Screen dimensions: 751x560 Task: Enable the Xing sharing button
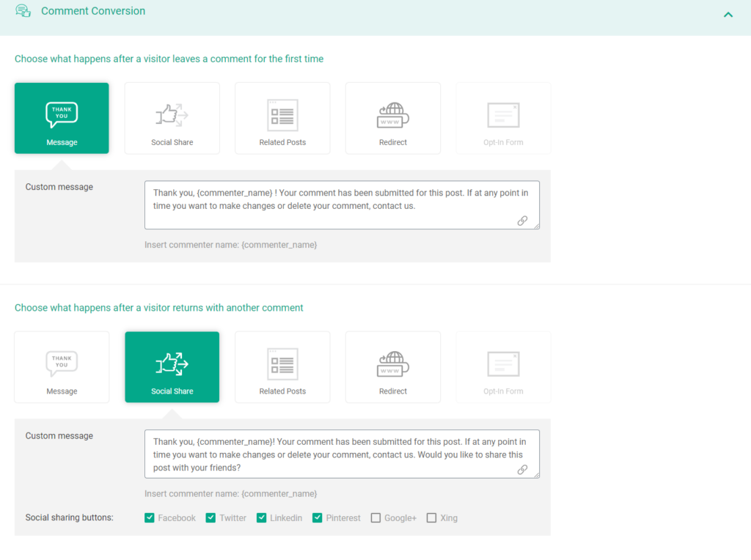click(431, 517)
